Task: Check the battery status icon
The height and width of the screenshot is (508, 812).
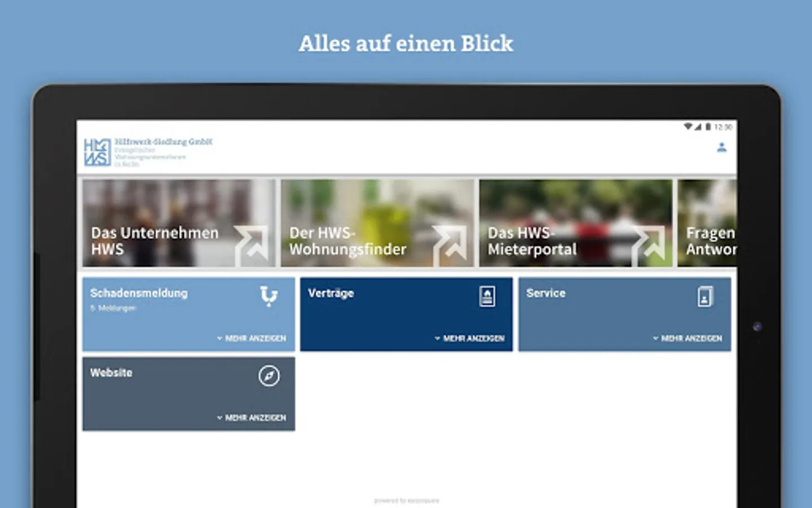Action: pyautogui.click(x=708, y=126)
